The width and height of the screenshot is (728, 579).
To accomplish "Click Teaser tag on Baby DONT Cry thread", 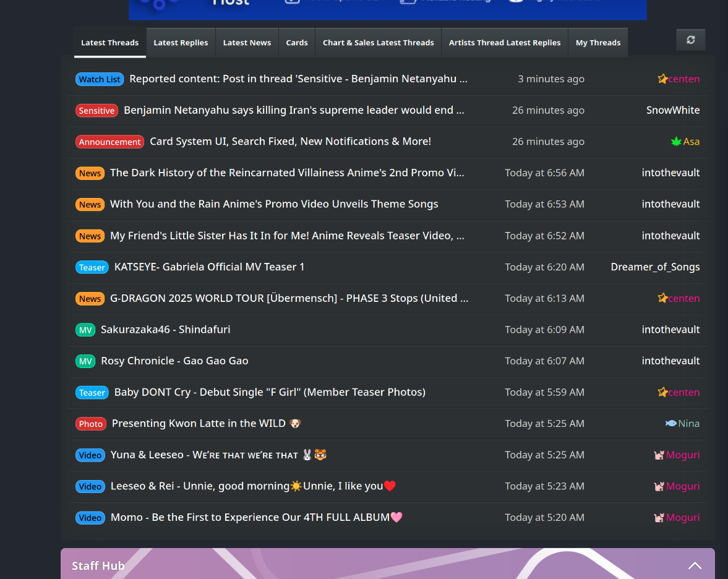I will tap(92, 393).
